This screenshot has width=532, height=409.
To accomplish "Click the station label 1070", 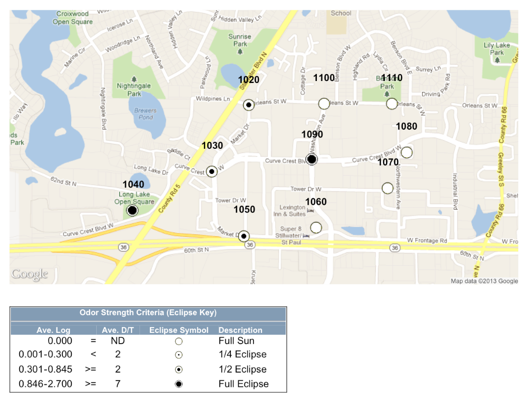I will point(388,162).
